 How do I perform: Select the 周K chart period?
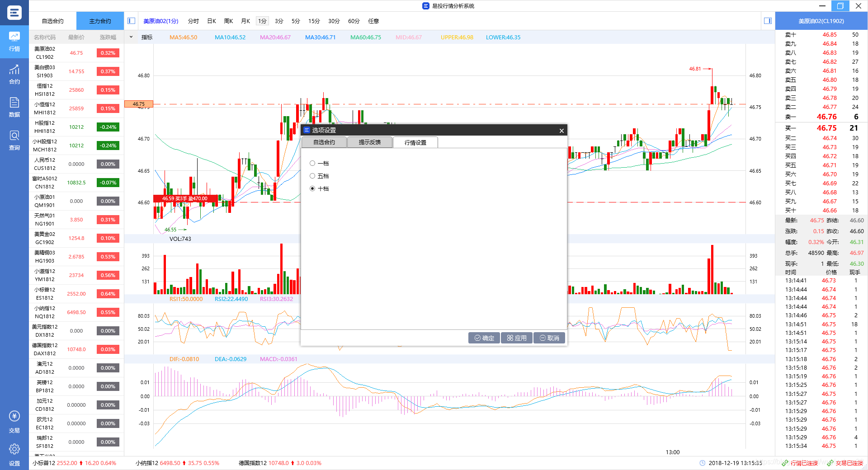pyautogui.click(x=228, y=21)
